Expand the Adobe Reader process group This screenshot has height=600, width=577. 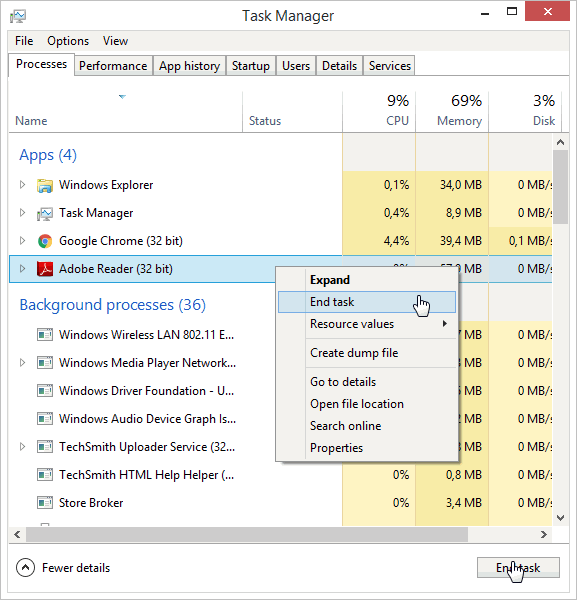coord(23,269)
